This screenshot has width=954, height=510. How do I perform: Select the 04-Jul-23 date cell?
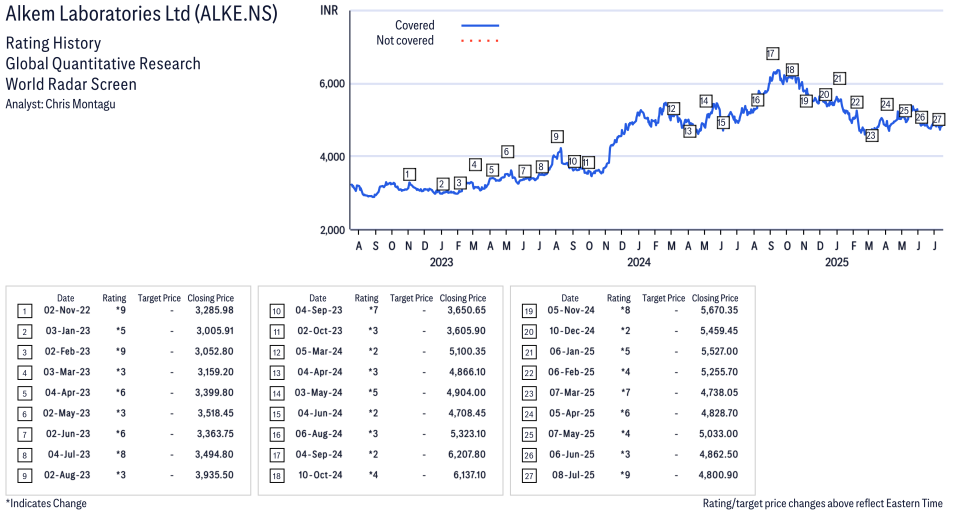click(x=69, y=455)
